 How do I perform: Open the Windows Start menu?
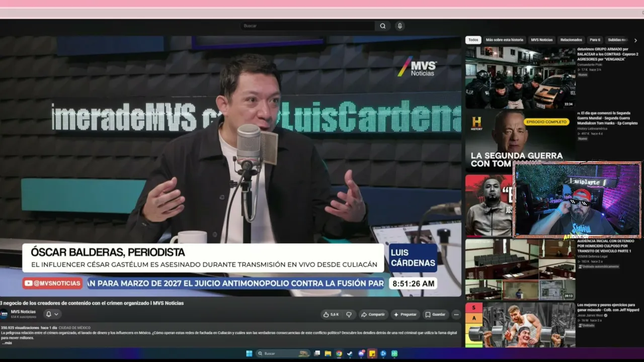pyautogui.click(x=249, y=353)
